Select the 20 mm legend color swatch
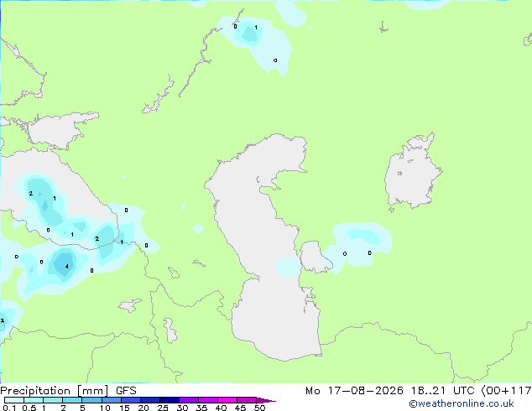Viewport: 532px width, 411px height. click(x=150, y=400)
